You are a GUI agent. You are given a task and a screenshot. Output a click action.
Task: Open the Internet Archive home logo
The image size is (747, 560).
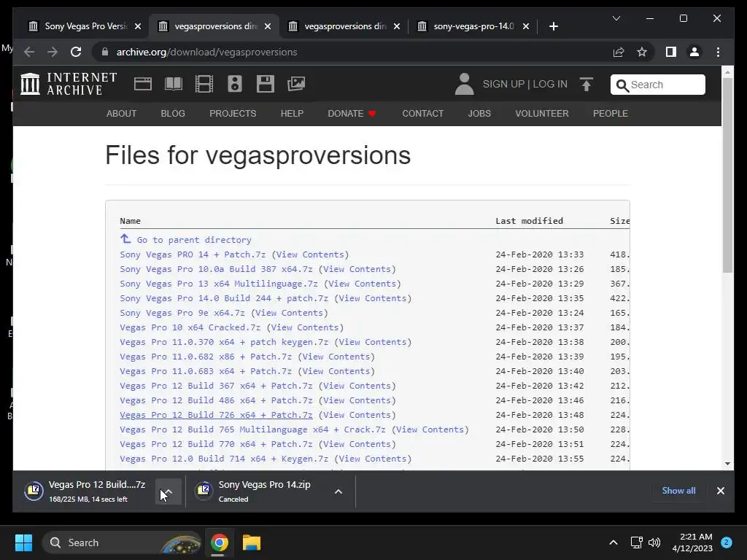click(69, 84)
